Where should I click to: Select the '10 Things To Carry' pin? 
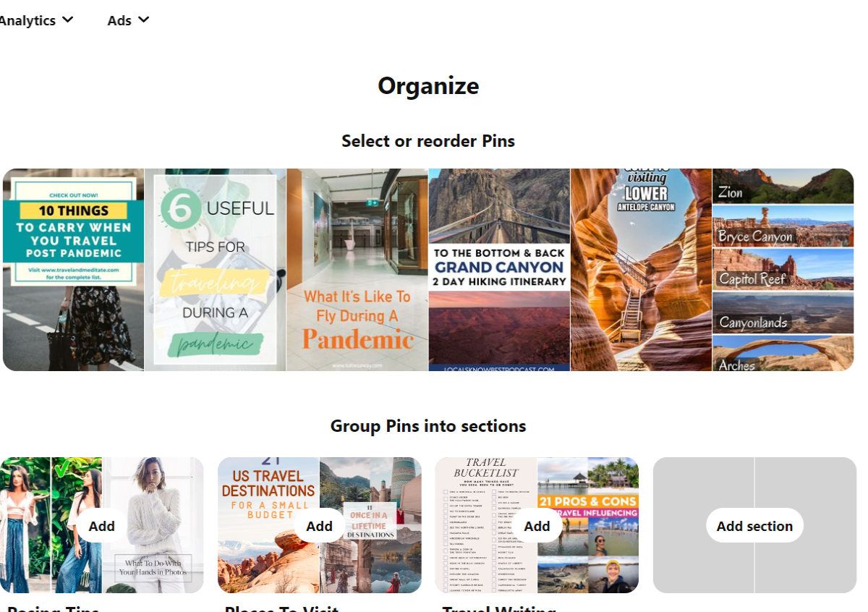click(x=73, y=270)
